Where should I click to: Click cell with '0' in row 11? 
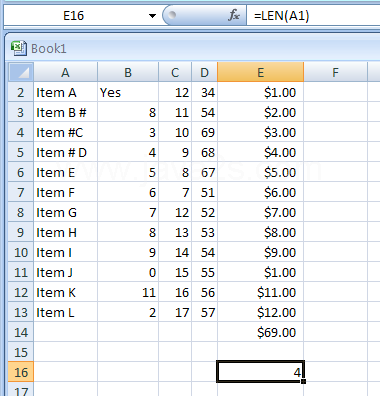click(x=128, y=272)
